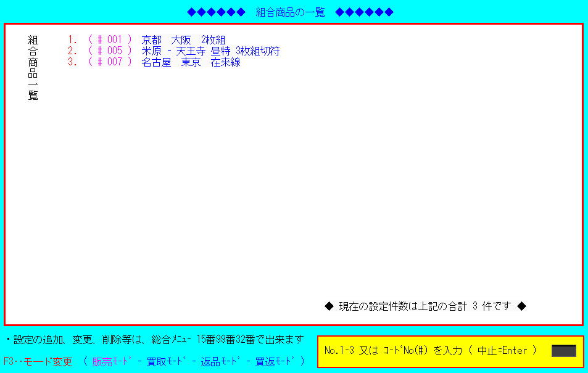Click code label ( # 007 )

click(110, 62)
